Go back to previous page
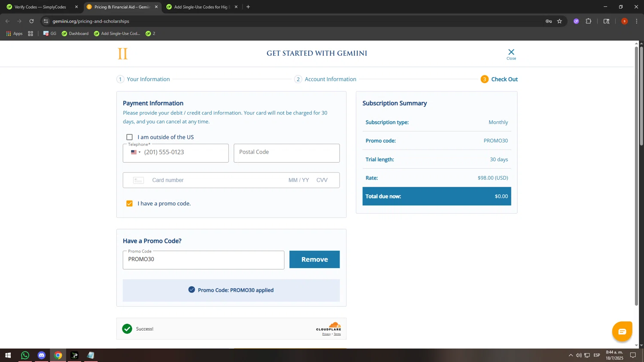This screenshot has width=644, height=362. click(x=7, y=21)
